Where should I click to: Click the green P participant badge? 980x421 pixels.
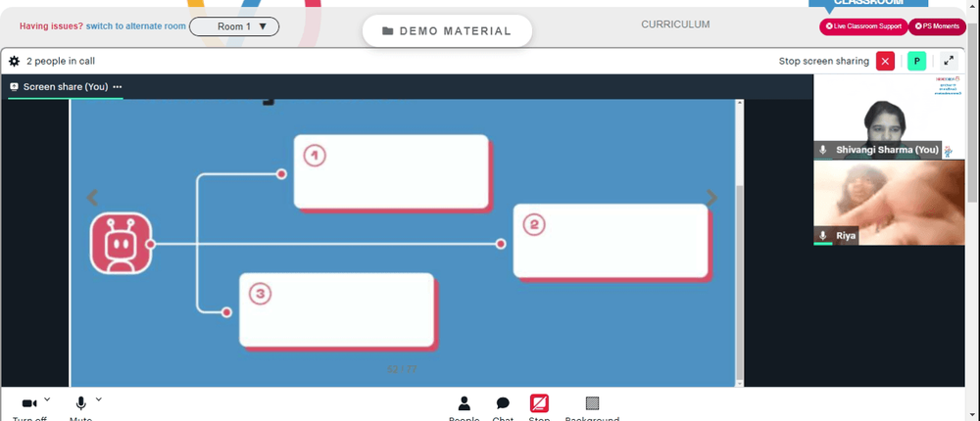click(917, 62)
